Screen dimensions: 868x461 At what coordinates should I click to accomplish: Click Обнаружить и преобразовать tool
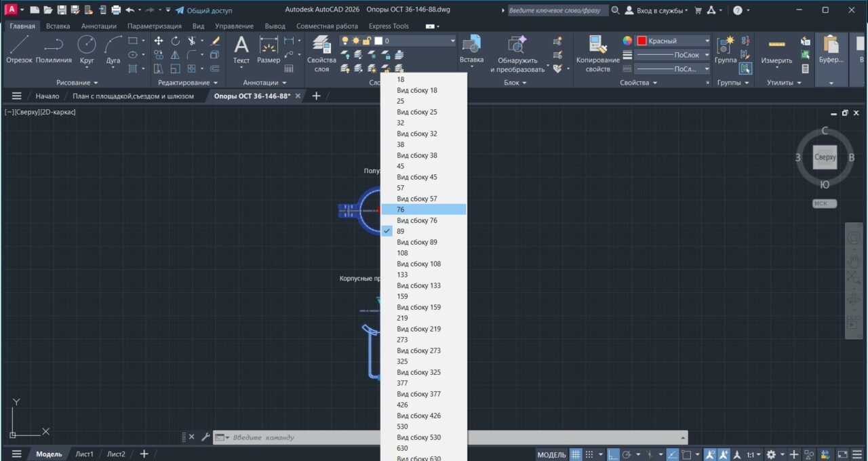click(517, 54)
